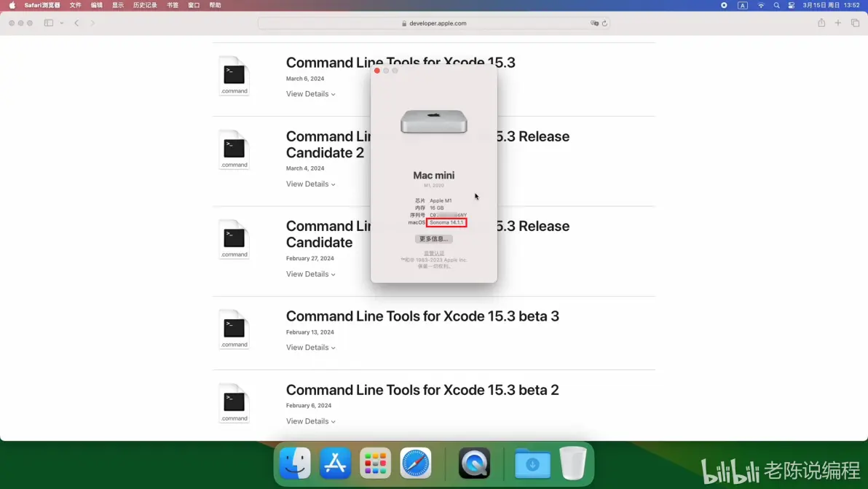Open the 文件 menu
Viewport: 868px width, 489px height.
click(75, 6)
